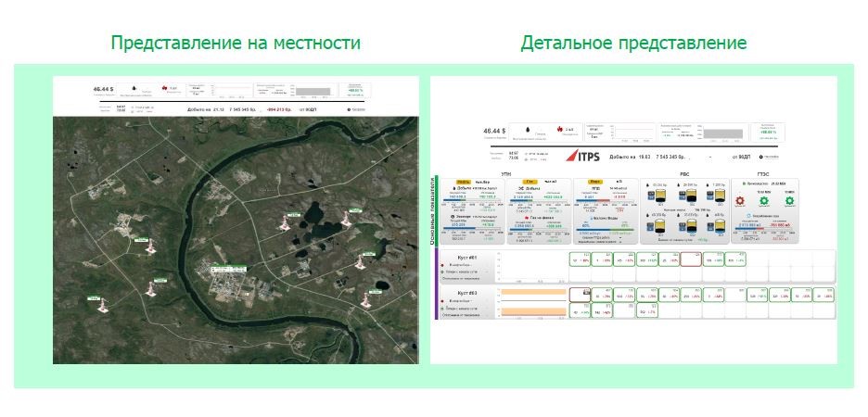Click the middle green gear in the ГТЭС panel
This screenshot has height=417, width=868.
(764, 201)
